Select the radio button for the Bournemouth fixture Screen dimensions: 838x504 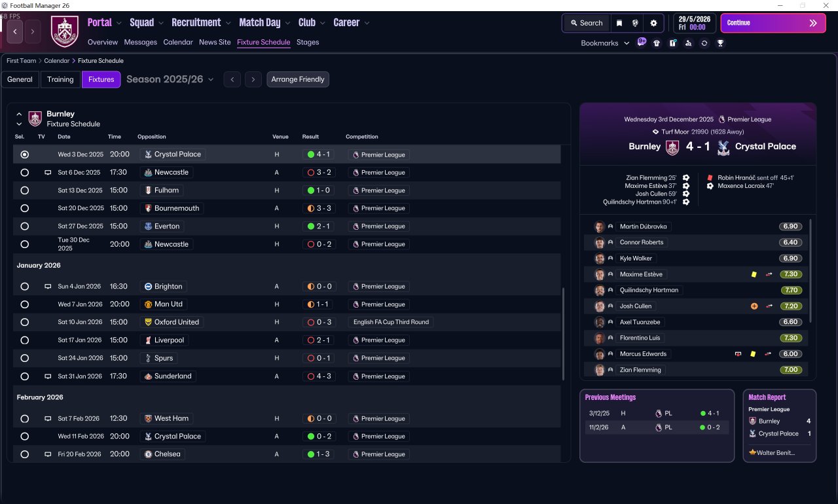[x=25, y=208]
